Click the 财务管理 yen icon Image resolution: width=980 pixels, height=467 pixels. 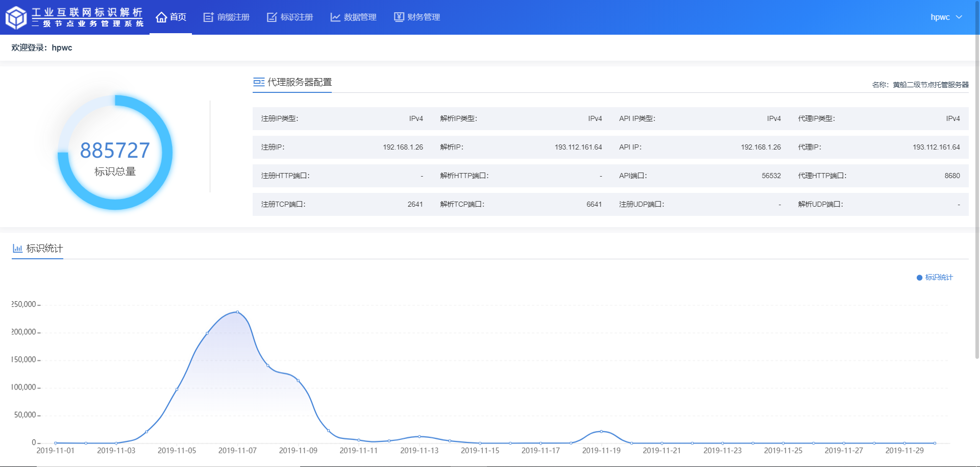pos(399,17)
